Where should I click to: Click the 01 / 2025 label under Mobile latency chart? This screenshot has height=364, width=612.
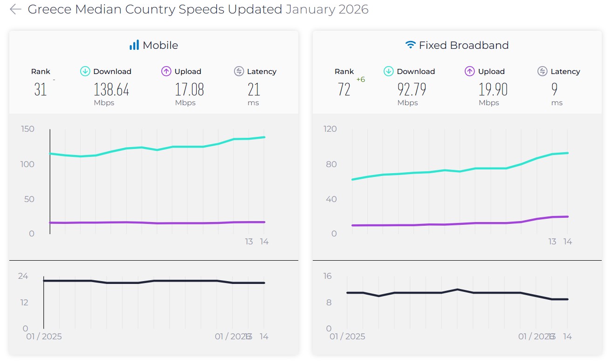44,337
